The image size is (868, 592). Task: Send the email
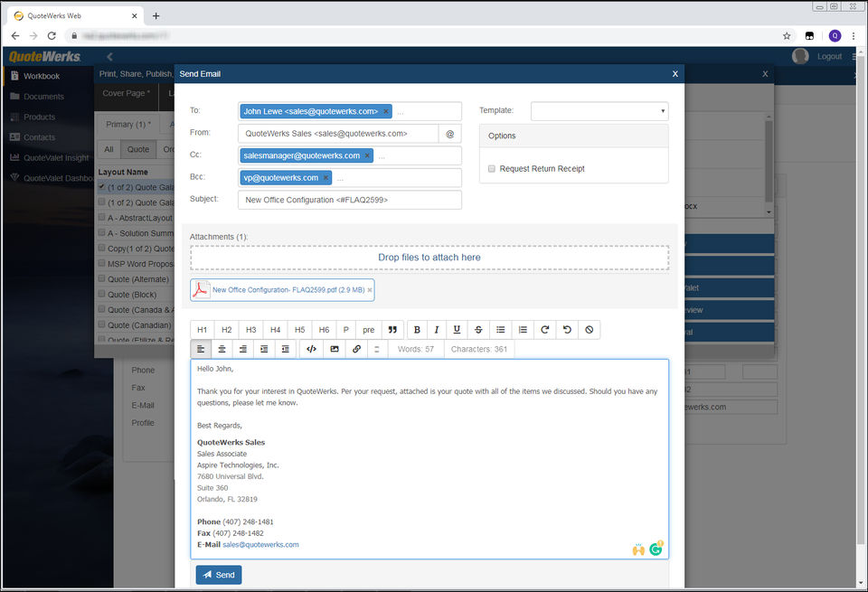(x=219, y=575)
